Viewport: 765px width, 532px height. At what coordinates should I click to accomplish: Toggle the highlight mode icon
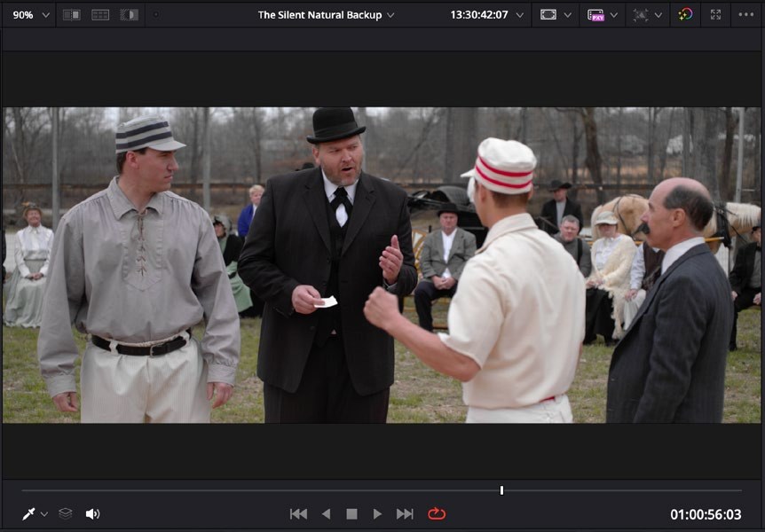[x=130, y=15]
